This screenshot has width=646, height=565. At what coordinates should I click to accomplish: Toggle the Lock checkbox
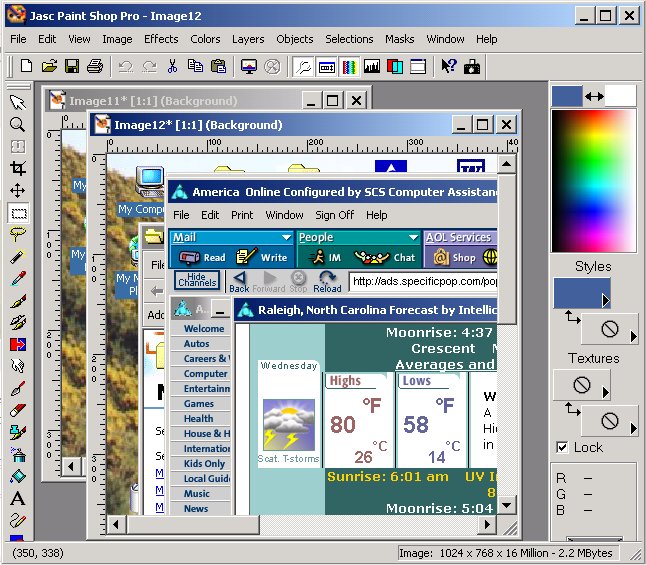[x=562, y=447]
